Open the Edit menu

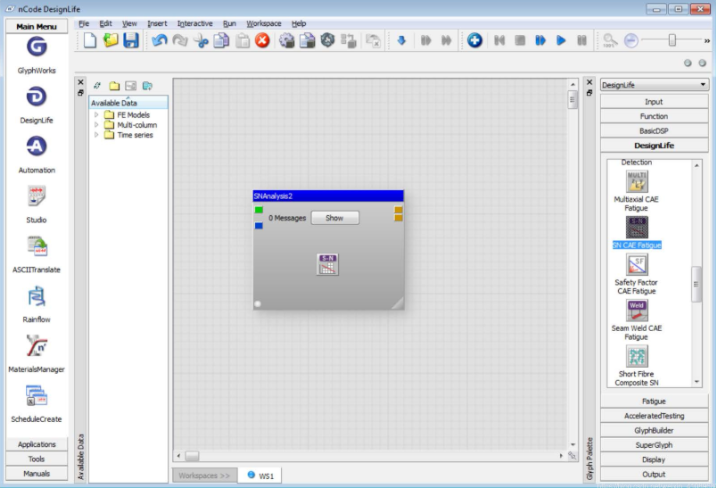pos(105,24)
